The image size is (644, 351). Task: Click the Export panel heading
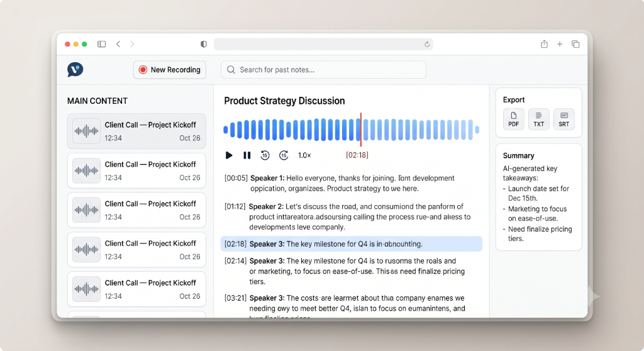point(514,100)
